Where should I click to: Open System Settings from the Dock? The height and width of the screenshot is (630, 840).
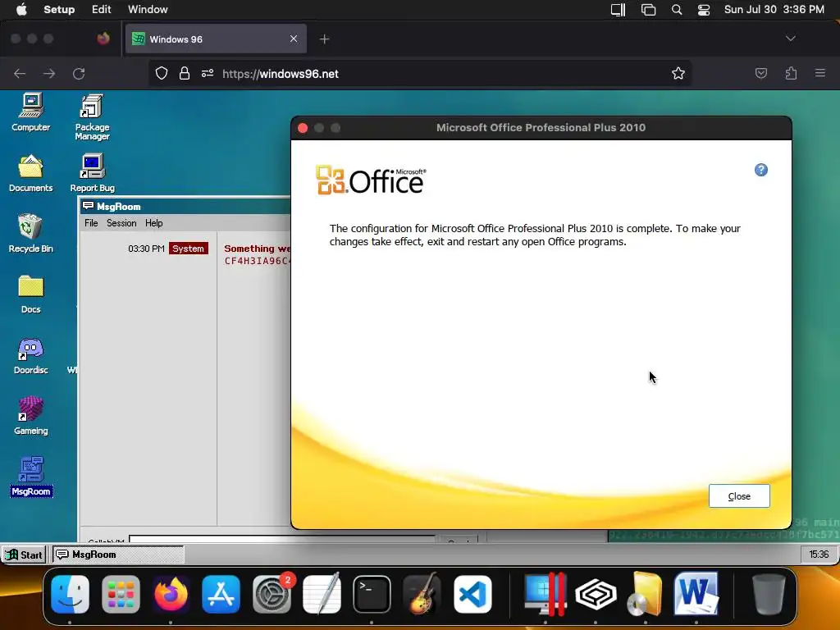coord(272,594)
